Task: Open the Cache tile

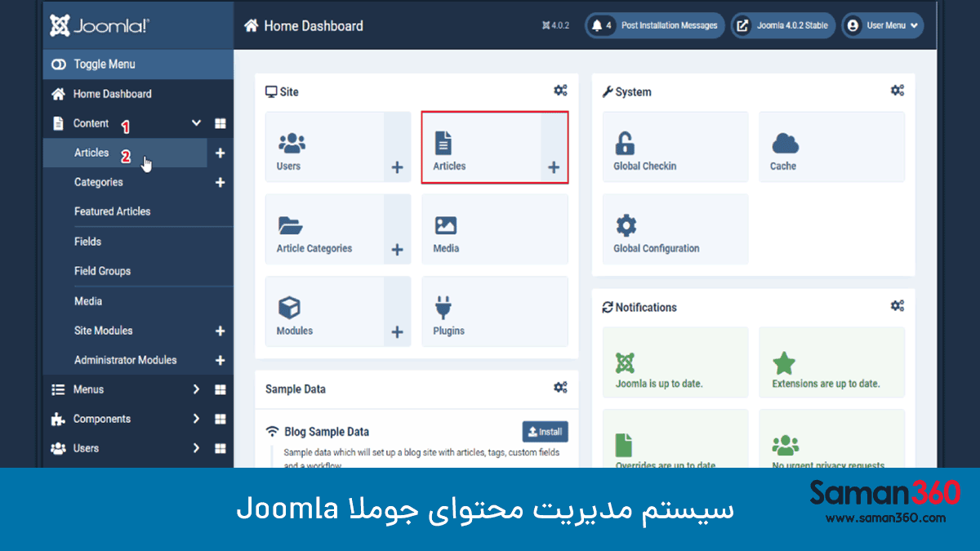Action: (x=832, y=147)
